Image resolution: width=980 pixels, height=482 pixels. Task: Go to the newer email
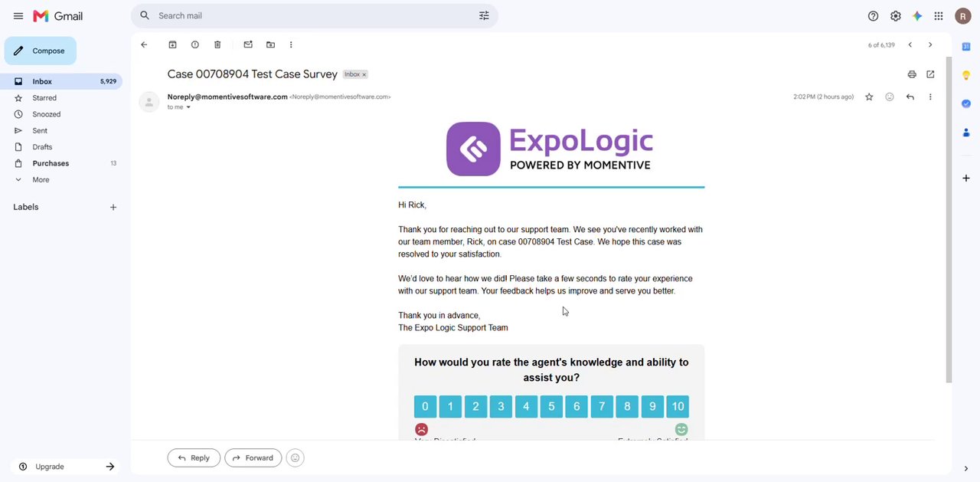[x=910, y=44]
